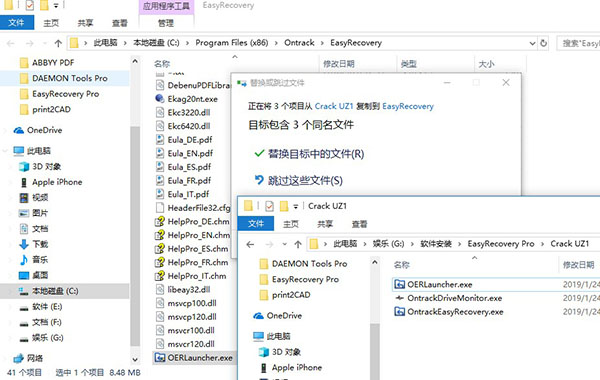
Task: Select 文档 library in the main sidebar
Action: [x=40, y=229]
